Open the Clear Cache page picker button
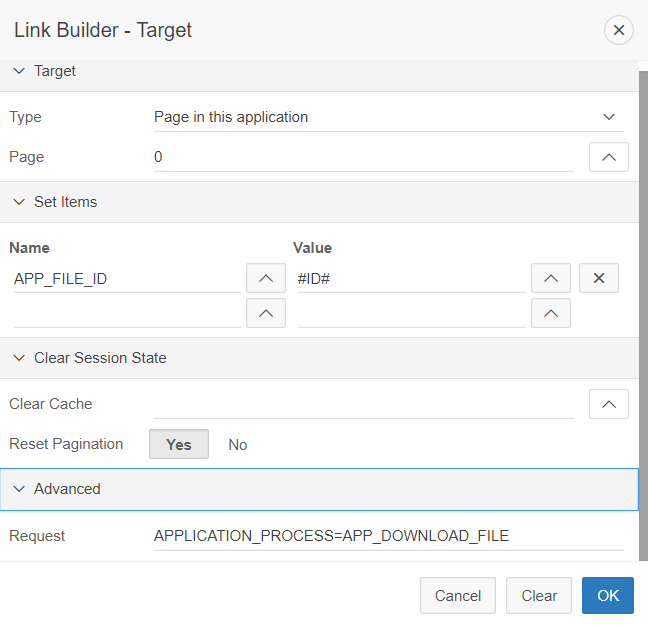This screenshot has width=648, height=628. tap(609, 404)
